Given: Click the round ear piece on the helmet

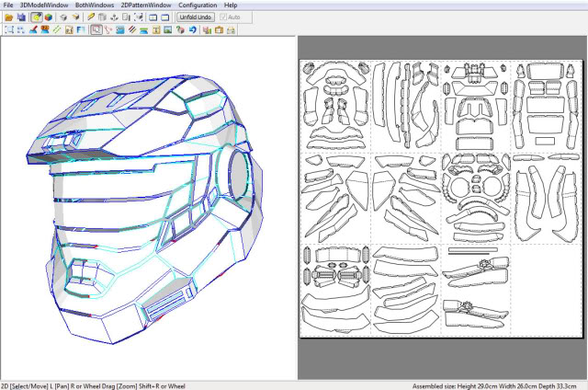Looking at the screenshot, I should 238,176.
